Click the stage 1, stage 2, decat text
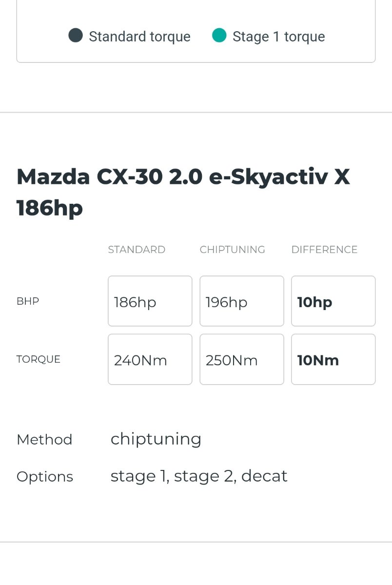 click(199, 476)
